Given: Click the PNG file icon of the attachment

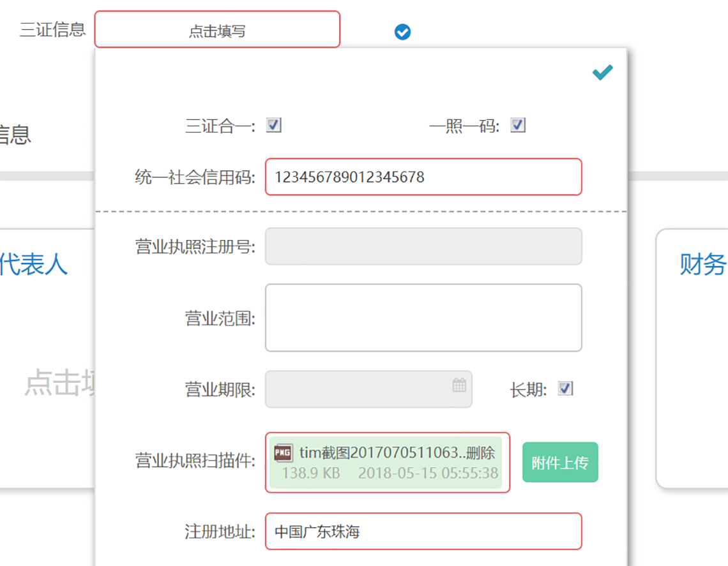Looking at the screenshot, I should pyautogui.click(x=284, y=453).
